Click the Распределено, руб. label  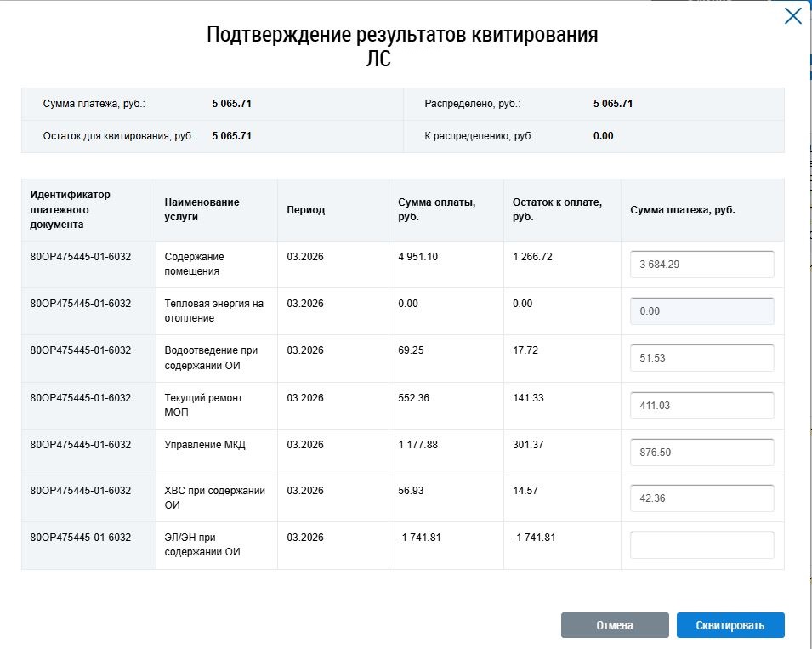tap(472, 104)
